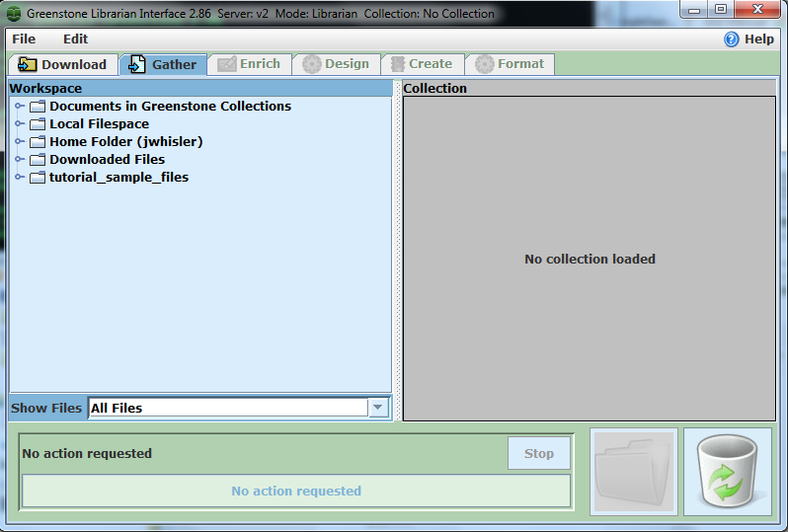The height and width of the screenshot is (532, 788).
Task: Click the Greenstone app icon in title bar
Action: tap(14, 14)
